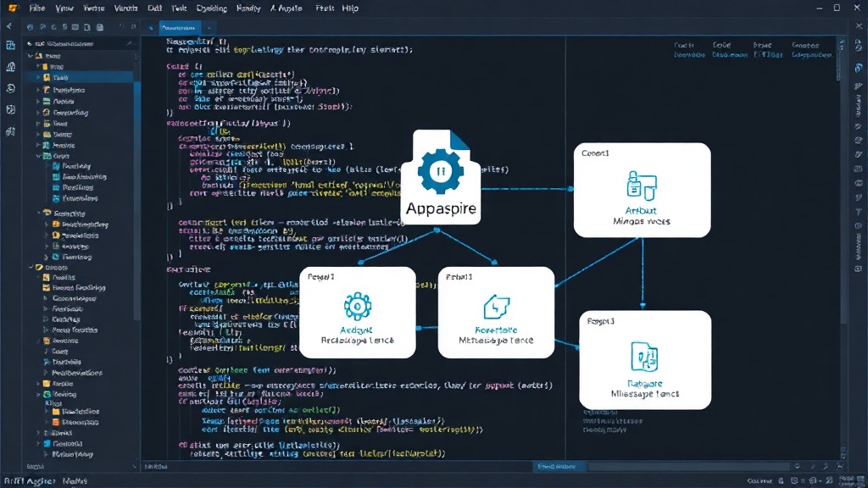Select the Baoon Foofring item in the tree
The width and height of the screenshot is (868, 488).
pos(79,288)
